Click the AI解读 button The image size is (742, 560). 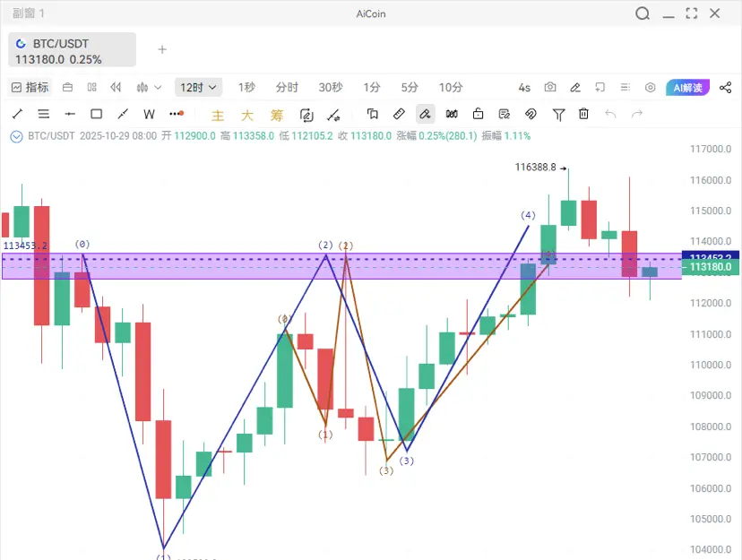687,88
